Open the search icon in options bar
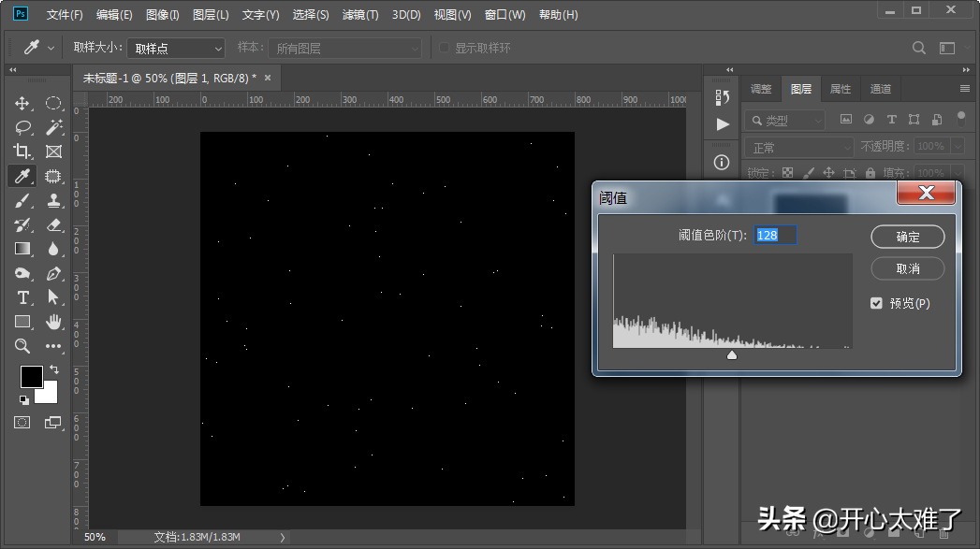The image size is (980, 549). pos(919,48)
